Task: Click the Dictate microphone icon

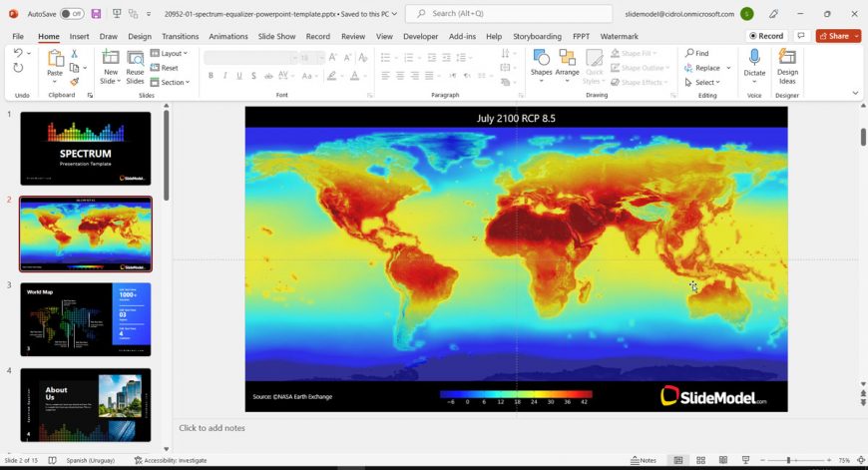Action: [x=754, y=58]
